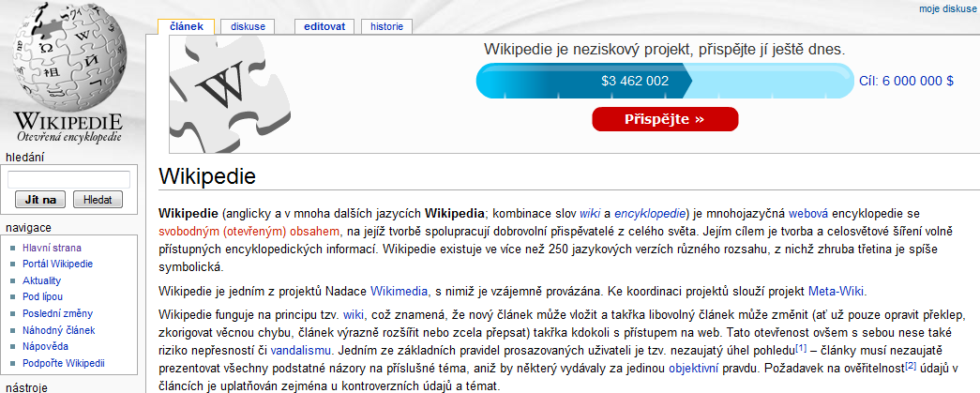This screenshot has width=980, height=393.
Task: Open Pod lípou sidebar link
Action: (42, 296)
